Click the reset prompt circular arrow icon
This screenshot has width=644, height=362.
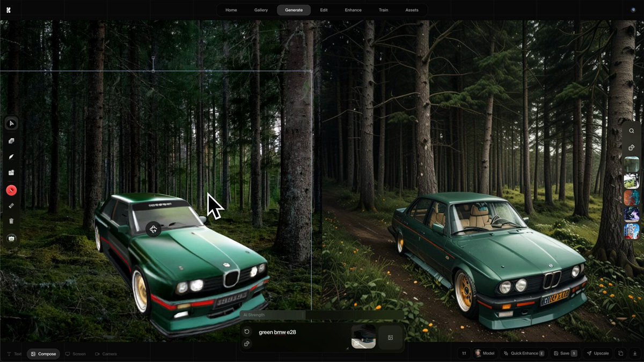[x=247, y=332]
